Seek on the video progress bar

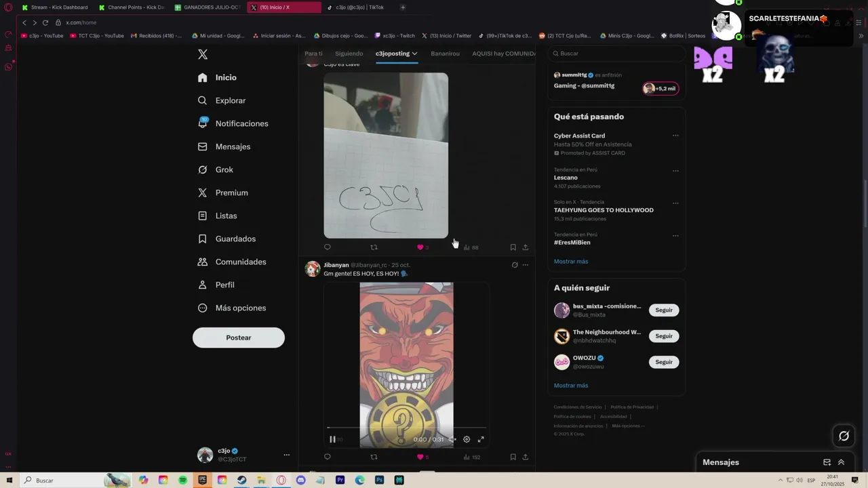[x=406, y=428]
